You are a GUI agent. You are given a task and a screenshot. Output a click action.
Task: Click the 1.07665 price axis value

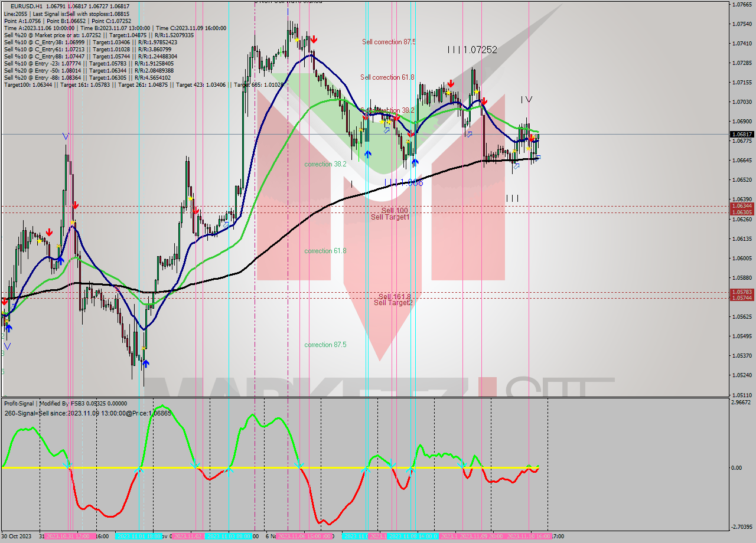coord(742,5)
